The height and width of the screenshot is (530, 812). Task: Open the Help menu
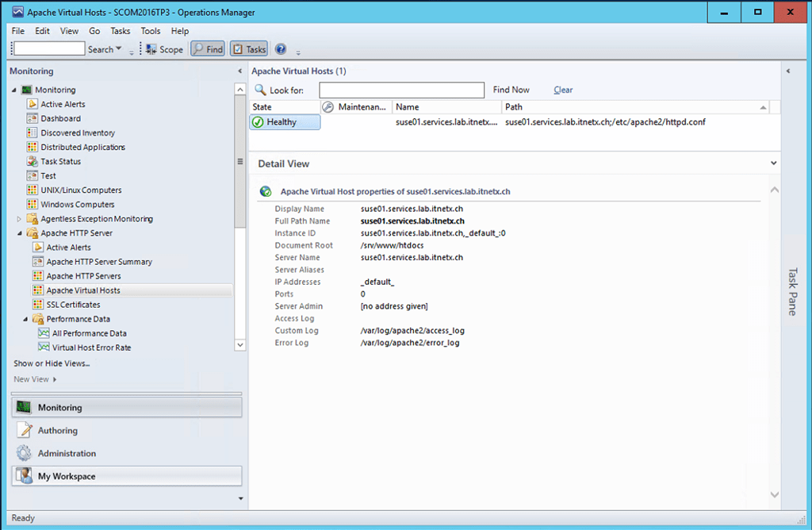(x=180, y=31)
